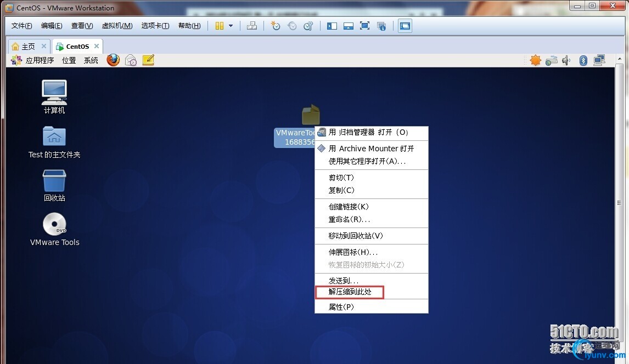Click the removable drive tray icon
Image resolution: width=629 pixels, height=364 pixels.
(552, 60)
